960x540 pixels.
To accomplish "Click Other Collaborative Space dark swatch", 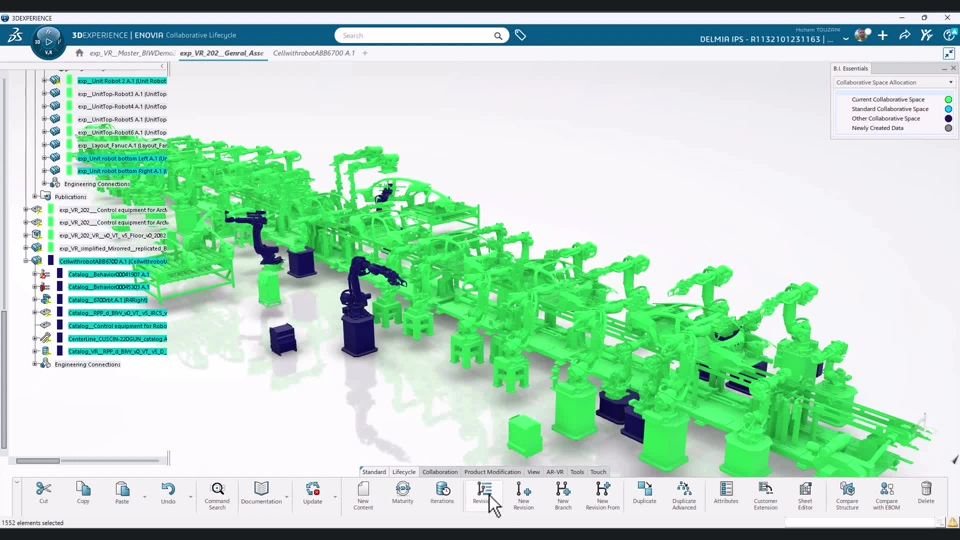I will (948, 118).
